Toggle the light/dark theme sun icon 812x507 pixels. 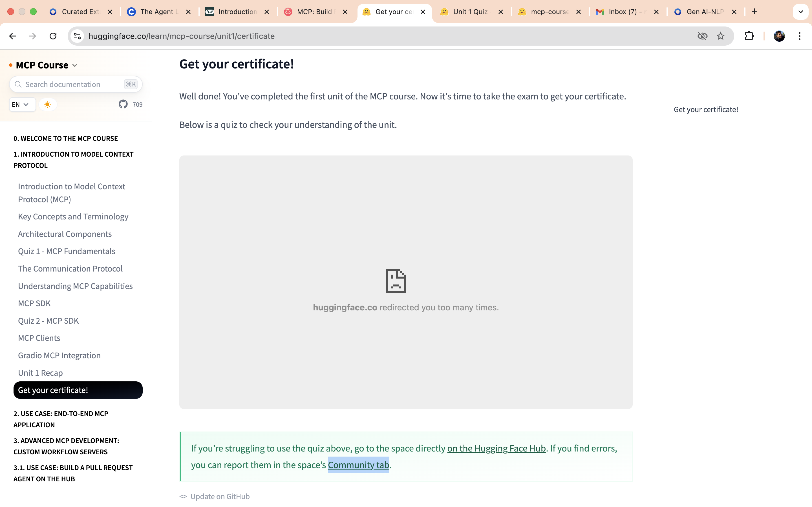click(x=47, y=104)
